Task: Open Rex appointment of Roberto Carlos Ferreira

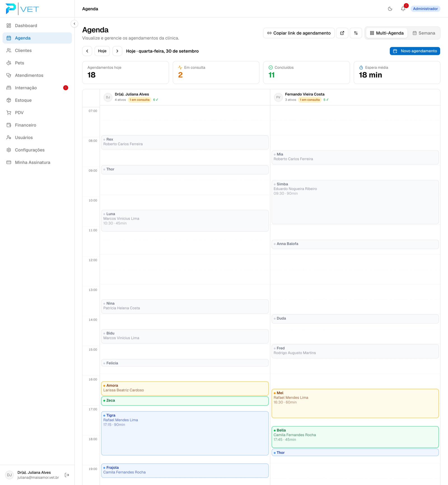Action: click(x=185, y=142)
